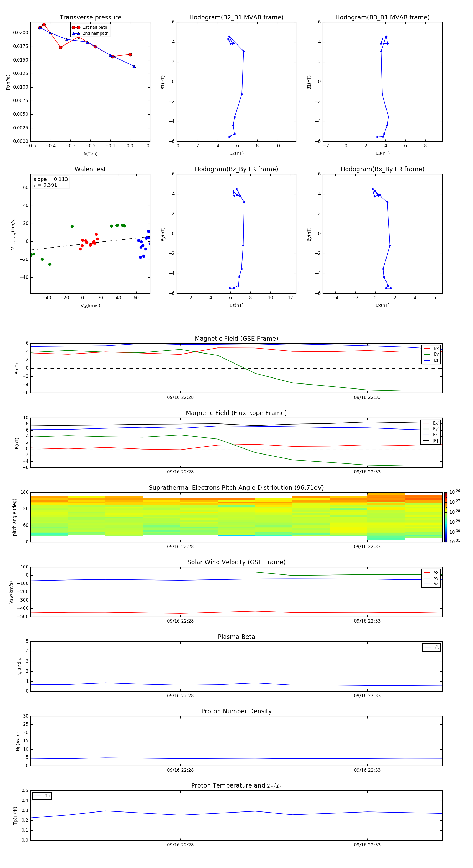Click the 'Proton Temperature and Te/Tp' title

pyautogui.click(x=236, y=786)
